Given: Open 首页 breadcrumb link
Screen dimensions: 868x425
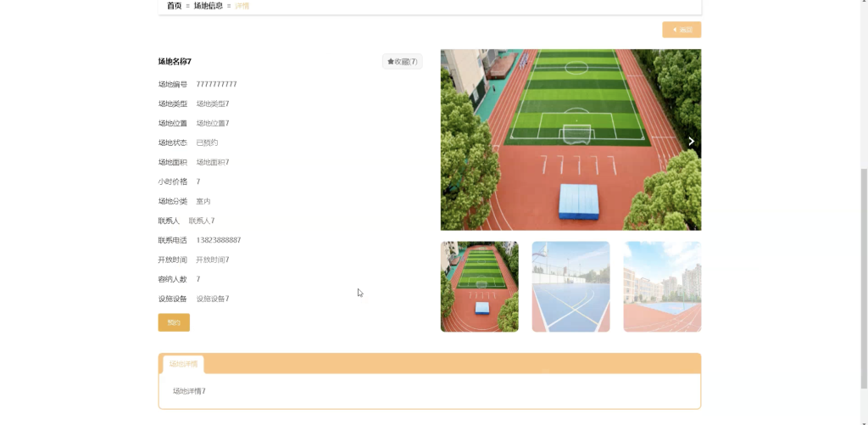Looking at the screenshot, I should [x=175, y=6].
